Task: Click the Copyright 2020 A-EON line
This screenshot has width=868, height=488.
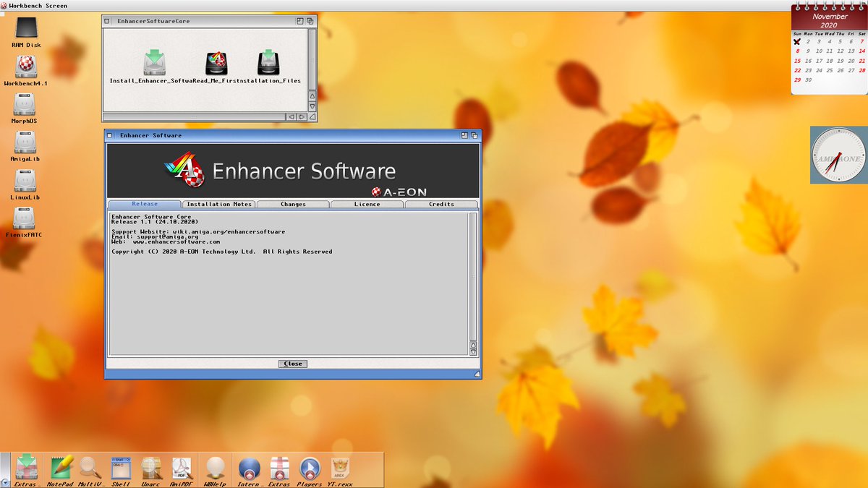Action: [x=222, y=252]
